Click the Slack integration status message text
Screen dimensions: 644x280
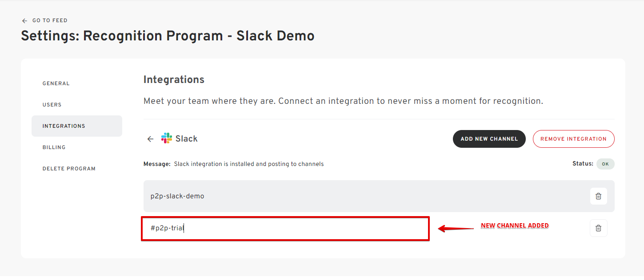(248, 164)
